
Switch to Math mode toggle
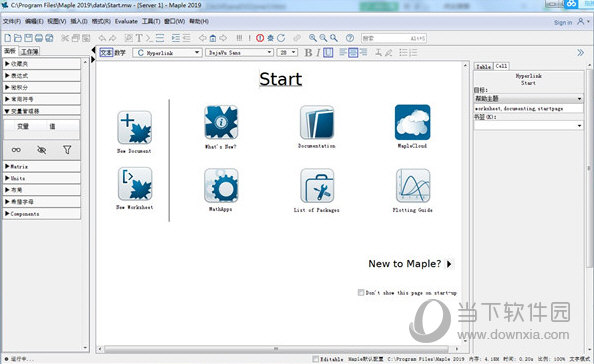tap(120, 53)
